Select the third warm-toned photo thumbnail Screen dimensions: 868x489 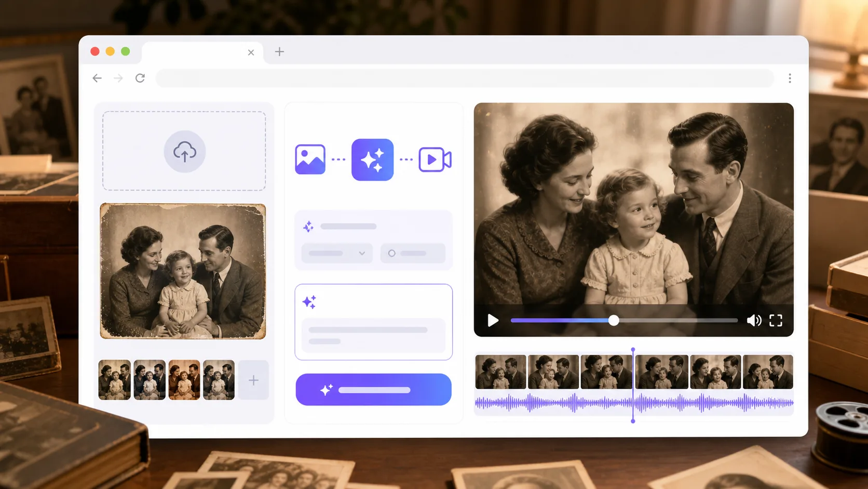point(184,380)
